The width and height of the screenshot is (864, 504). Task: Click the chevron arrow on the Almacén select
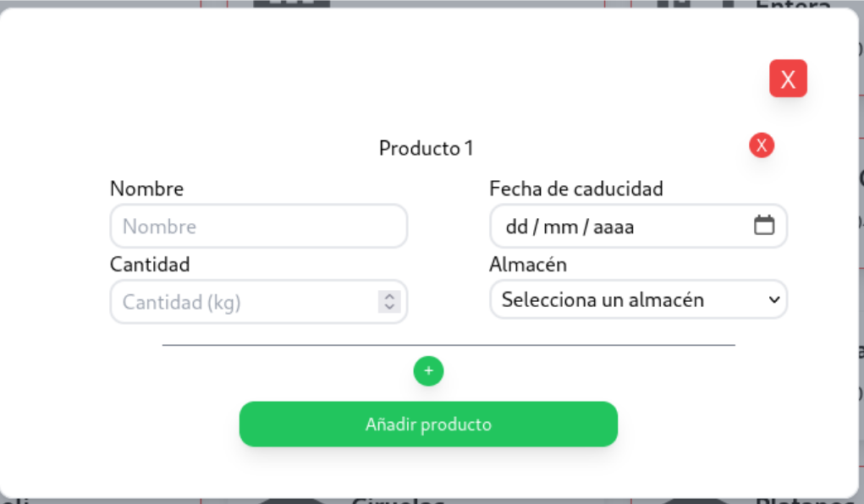tap(772, 299)
